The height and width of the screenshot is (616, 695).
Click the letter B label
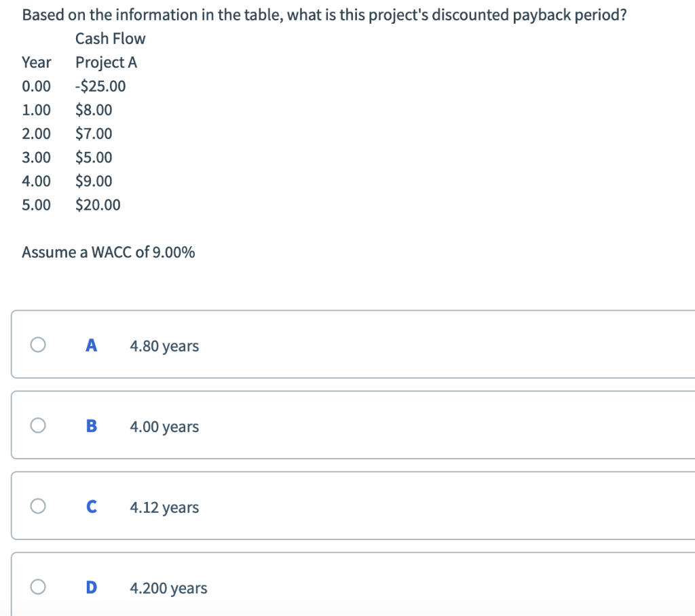(91, 425)
